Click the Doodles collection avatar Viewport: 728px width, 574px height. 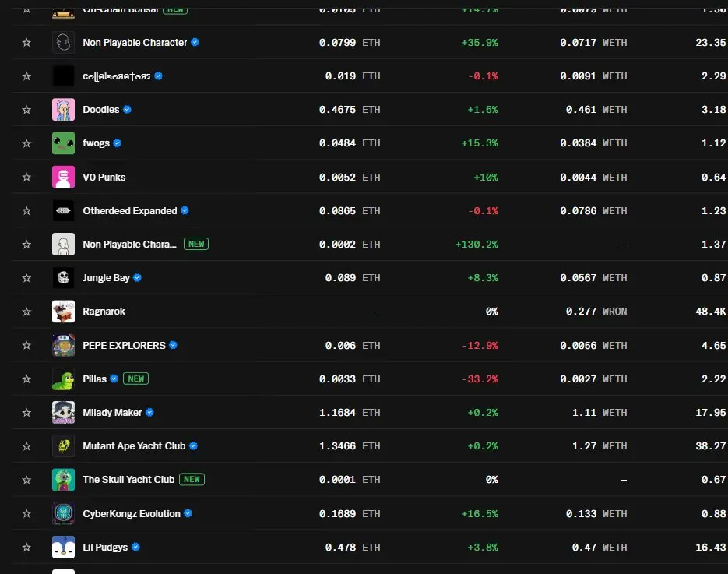(x=63, y=110)
